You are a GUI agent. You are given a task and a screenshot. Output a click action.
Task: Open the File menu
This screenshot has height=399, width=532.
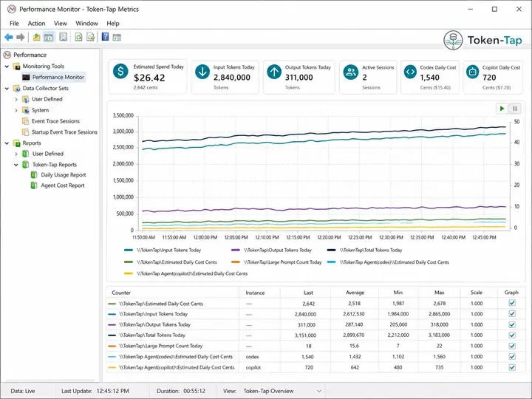click(x=14, y=24)
